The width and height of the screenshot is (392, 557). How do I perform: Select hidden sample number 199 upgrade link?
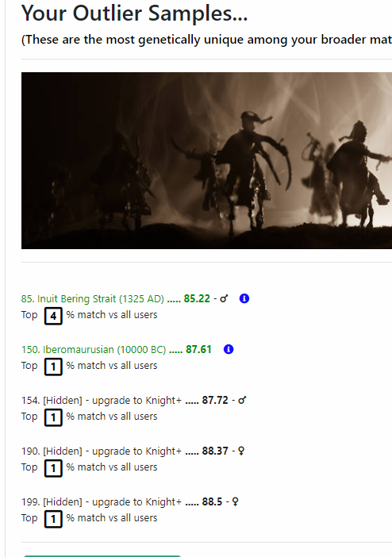pos(102,502)
